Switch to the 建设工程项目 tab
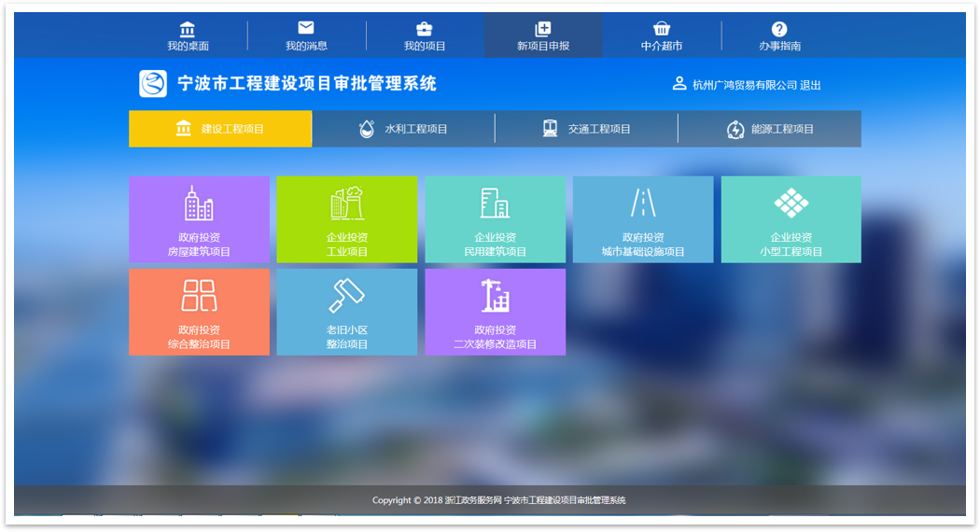 point(220,129)
